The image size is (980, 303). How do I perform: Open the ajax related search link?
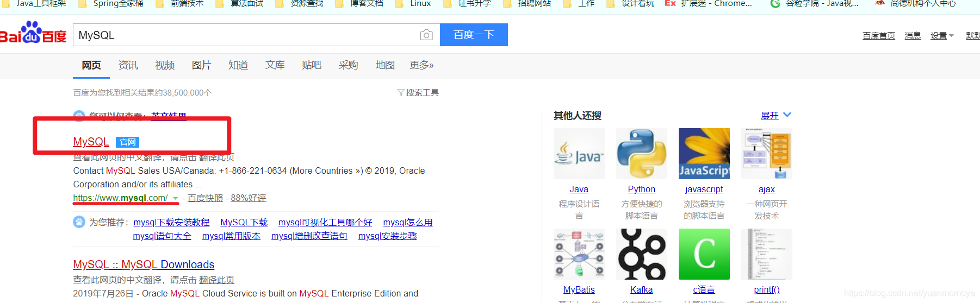point(767,190)
